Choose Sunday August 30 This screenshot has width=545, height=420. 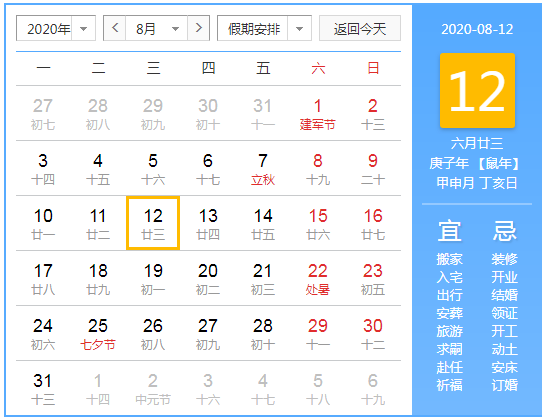tap(373, 333)
